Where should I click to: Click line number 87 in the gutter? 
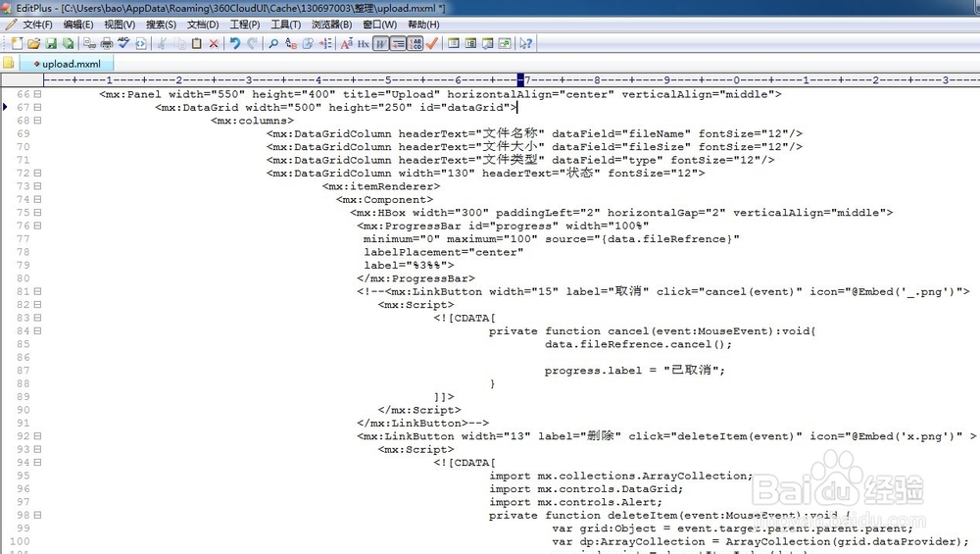(24, 370)
